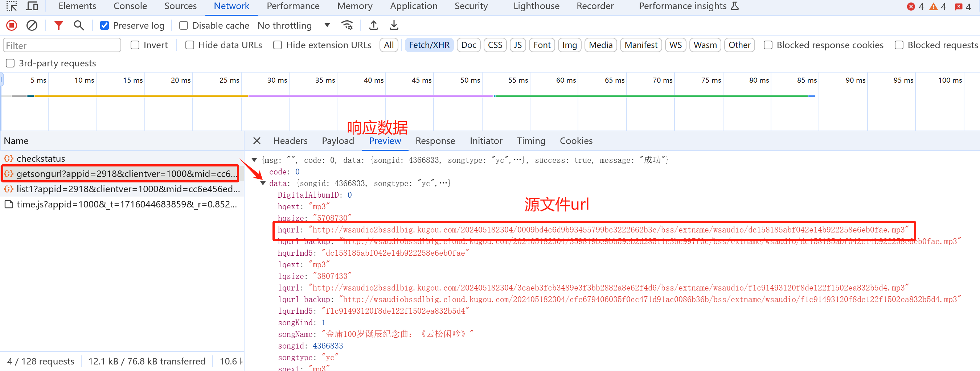Screen dimensions: 980x371
Task: Open the Lighthouse tab
Action: pos(536,6)
